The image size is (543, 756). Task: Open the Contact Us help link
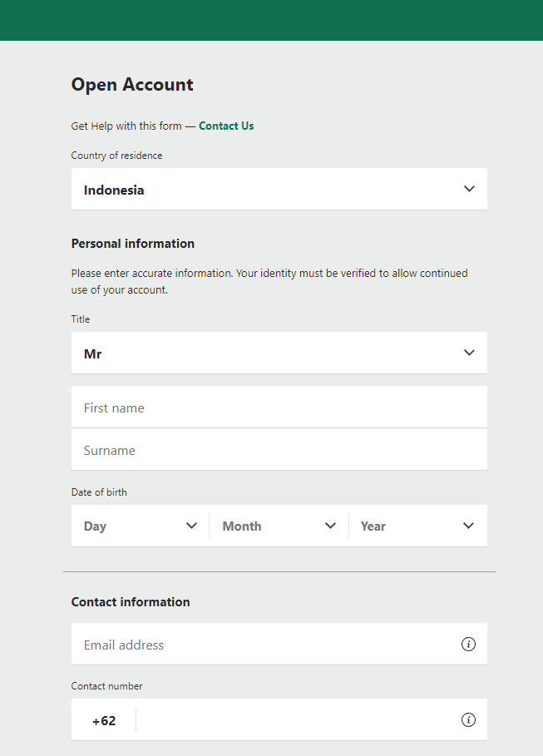226,126
